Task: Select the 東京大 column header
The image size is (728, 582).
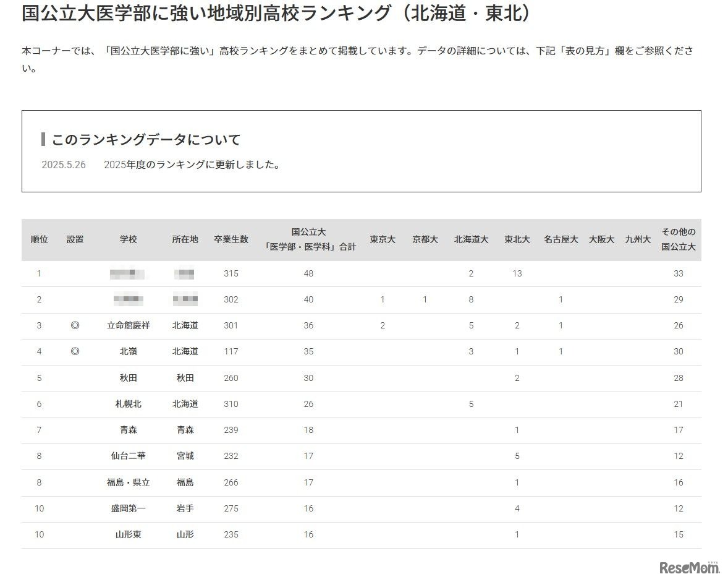Action: (x=382, y=239)
